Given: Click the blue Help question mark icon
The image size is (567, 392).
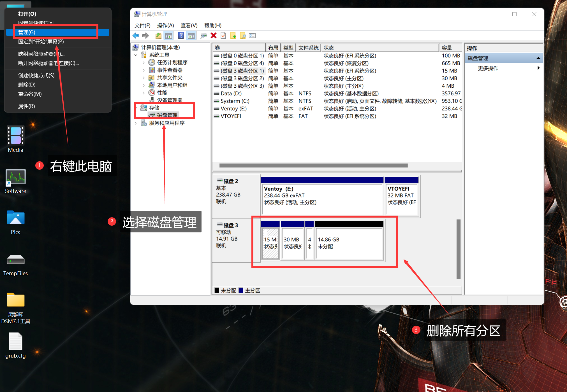Looking at the screenshot, I should click(181, 36).
